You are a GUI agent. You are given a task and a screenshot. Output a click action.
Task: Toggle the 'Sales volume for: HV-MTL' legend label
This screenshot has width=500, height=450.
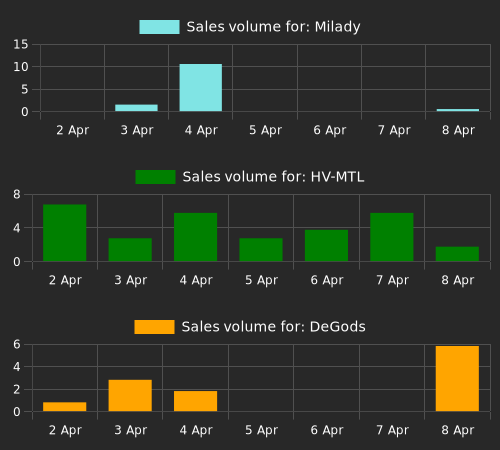click(x=273, y=177)
